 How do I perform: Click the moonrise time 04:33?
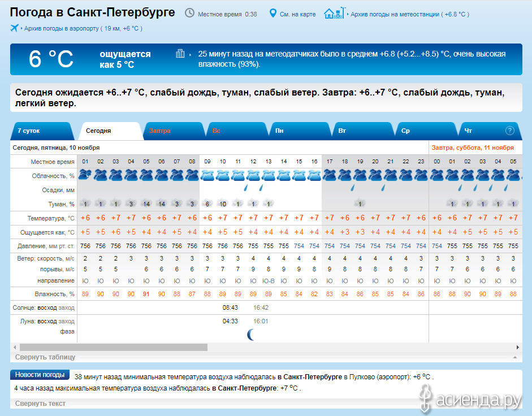[230, 321]
